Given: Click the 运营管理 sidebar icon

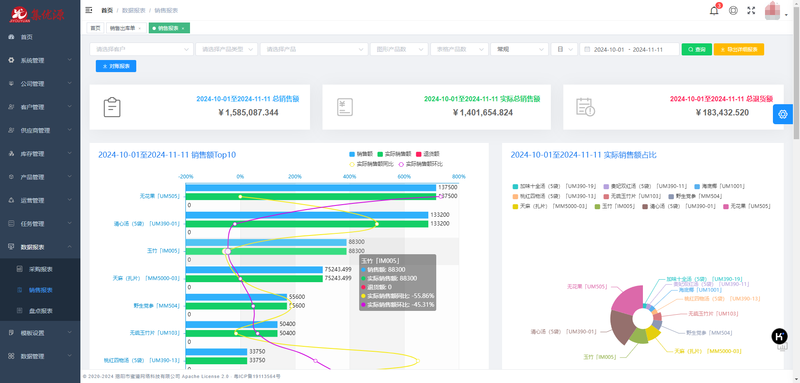Looking at the screenshot, I should [x=11, y=200].
